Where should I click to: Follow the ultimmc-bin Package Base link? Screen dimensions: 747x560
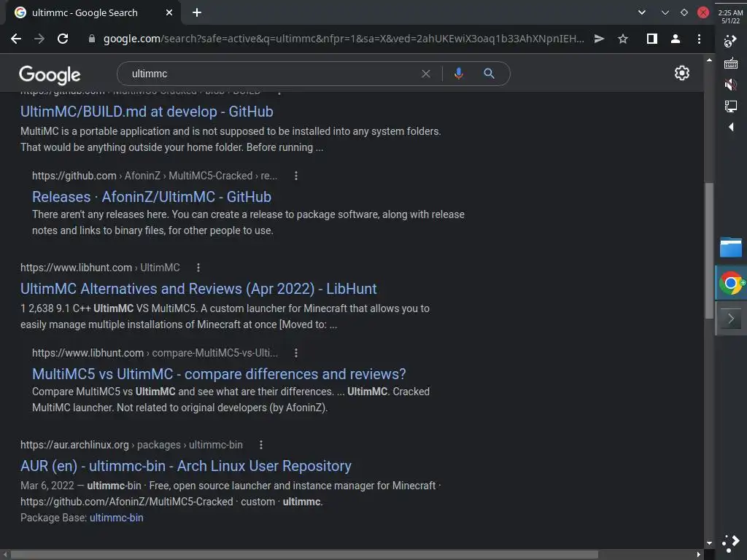(x=116, y=518)
